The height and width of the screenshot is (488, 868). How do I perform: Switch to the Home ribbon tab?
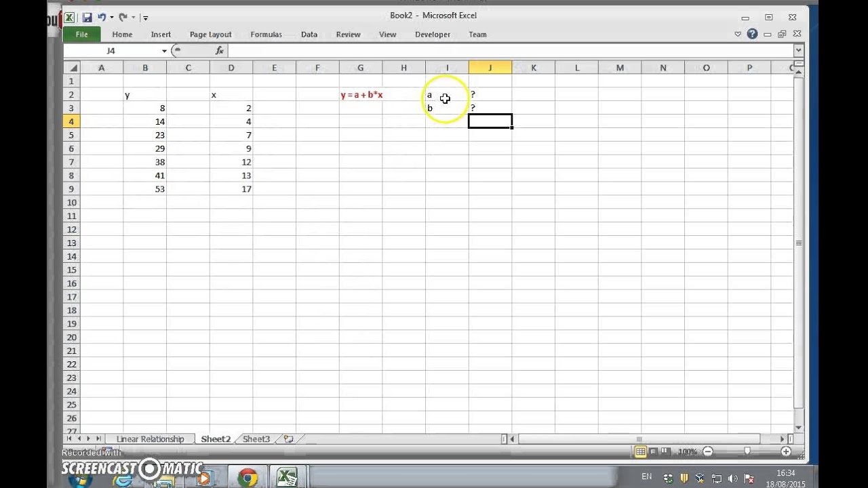(122, 35)
